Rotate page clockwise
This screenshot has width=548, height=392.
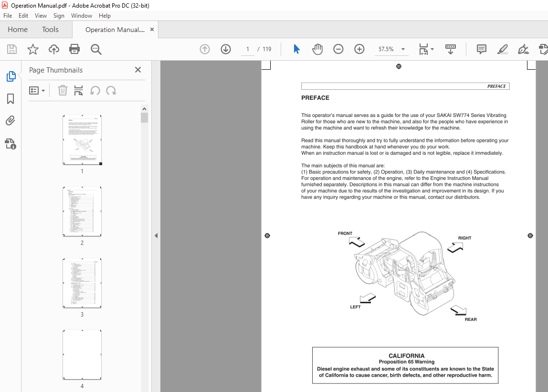click(111, 91)
